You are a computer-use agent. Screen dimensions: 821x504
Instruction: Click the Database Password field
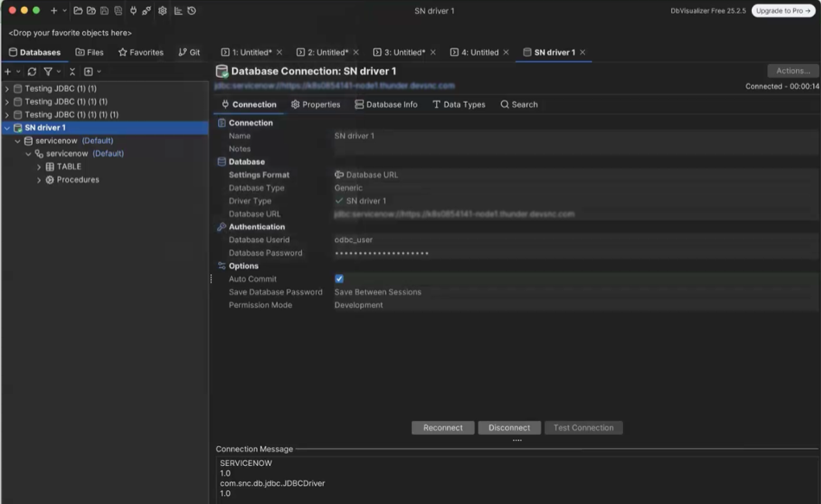tap(575, 252)
